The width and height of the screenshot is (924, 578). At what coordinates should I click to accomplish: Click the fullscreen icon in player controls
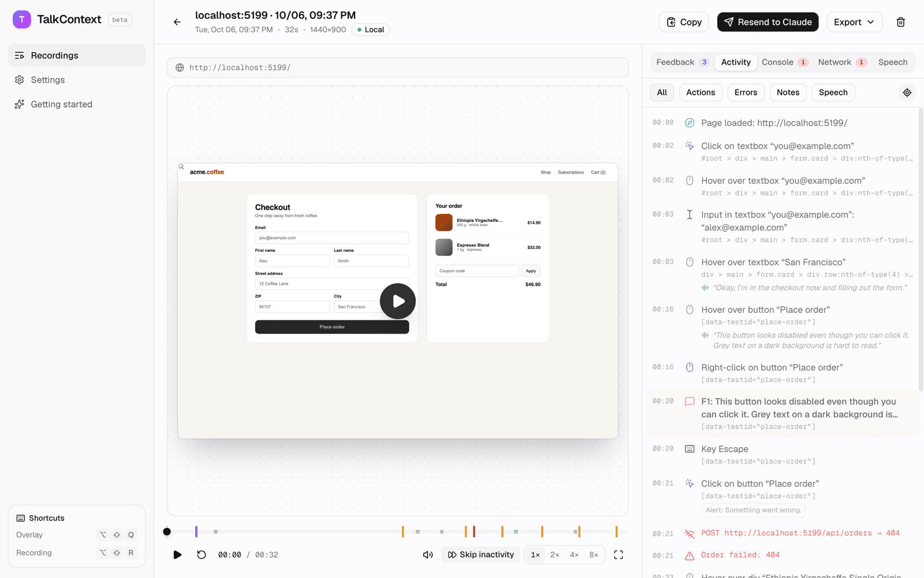tap(619, 555)
